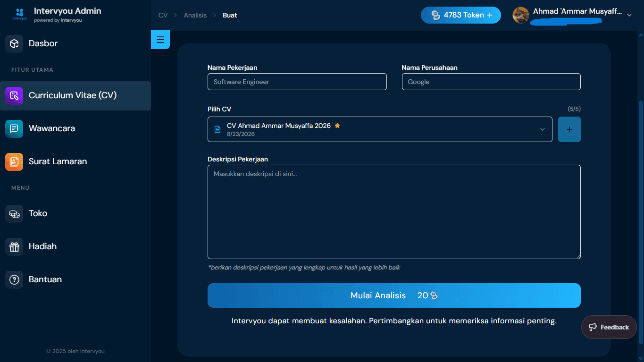Screen dimensions: 644x362
Task: Click the (5/5) CV count text
Action: 574,109
